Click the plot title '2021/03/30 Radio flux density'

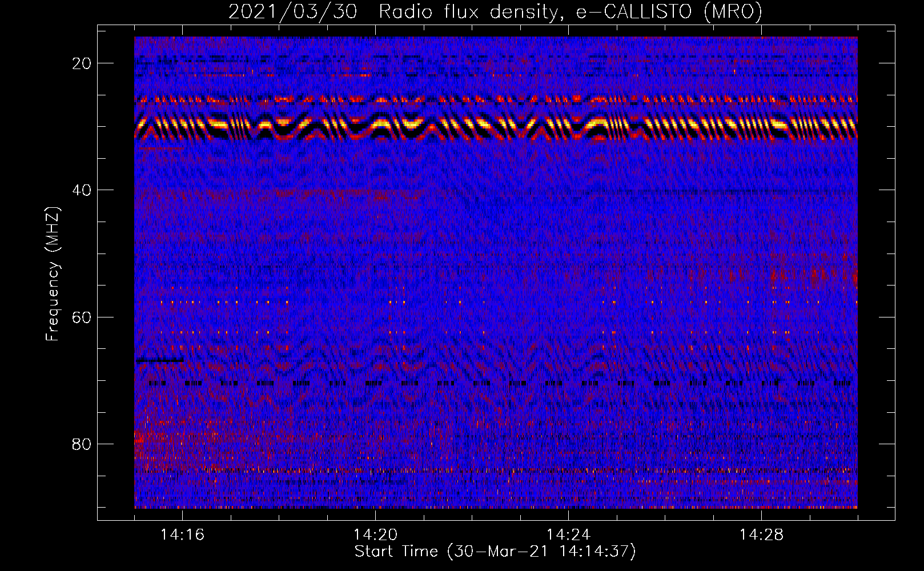tap(495, 11)
